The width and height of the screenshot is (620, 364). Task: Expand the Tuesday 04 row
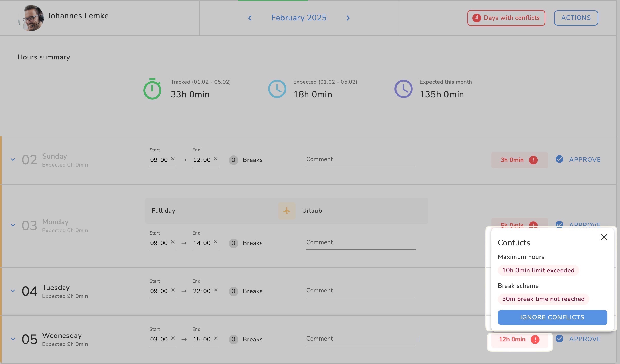coord(13,291)
